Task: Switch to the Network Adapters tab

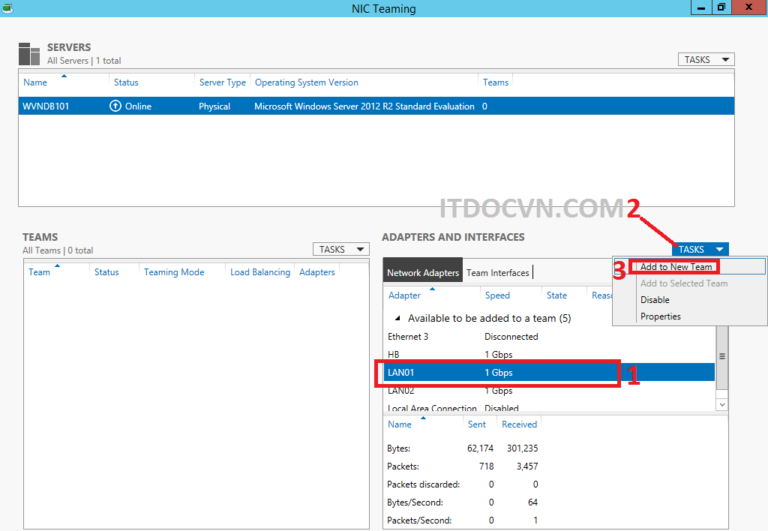Action: click(x=422, y=272)
